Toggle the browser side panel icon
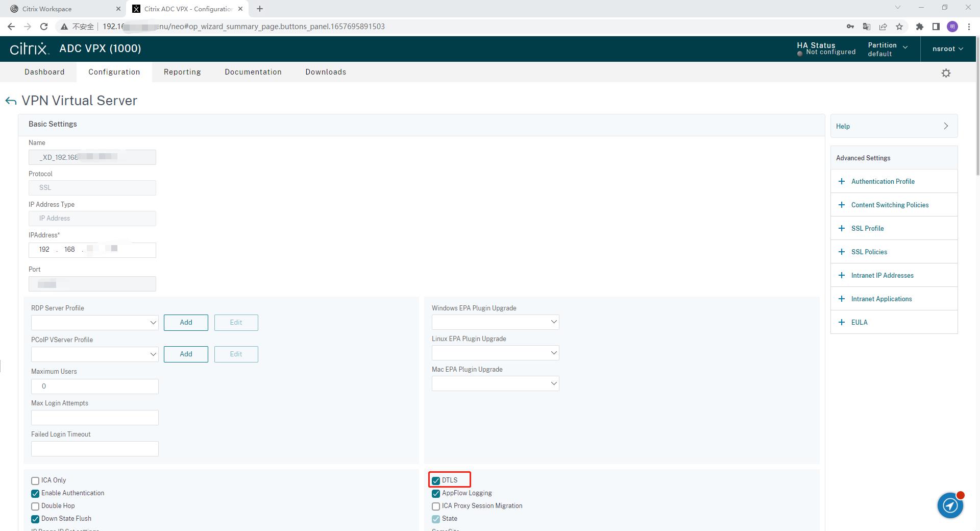980x531 pixels. pos(936,27)
